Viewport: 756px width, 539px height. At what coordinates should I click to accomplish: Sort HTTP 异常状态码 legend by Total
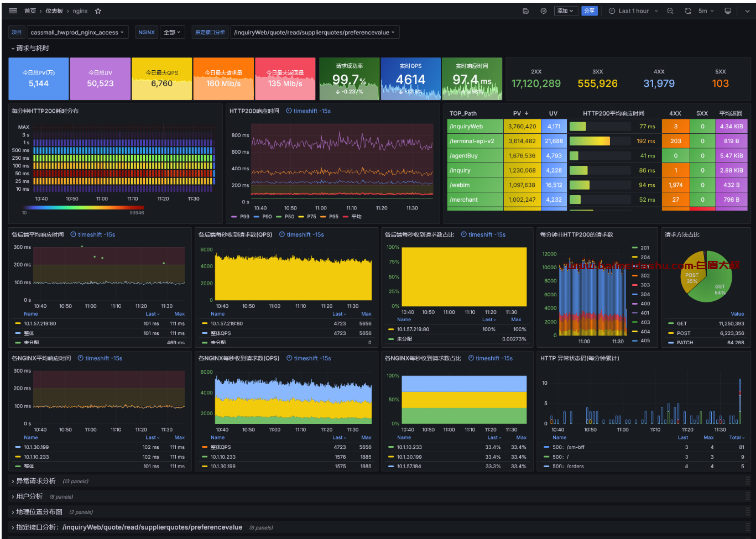(x=737, y=438)
